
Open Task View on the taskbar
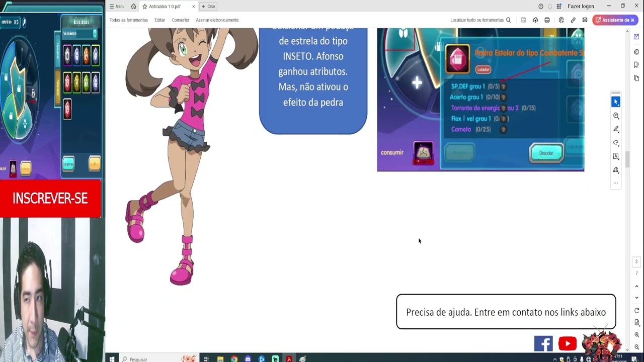pos(206,358)
